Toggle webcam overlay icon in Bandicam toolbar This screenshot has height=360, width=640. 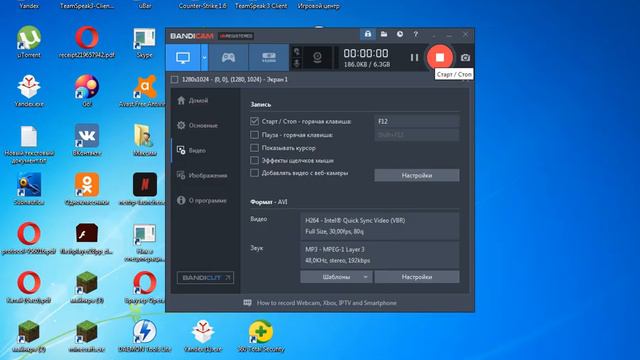click(317, 58)
